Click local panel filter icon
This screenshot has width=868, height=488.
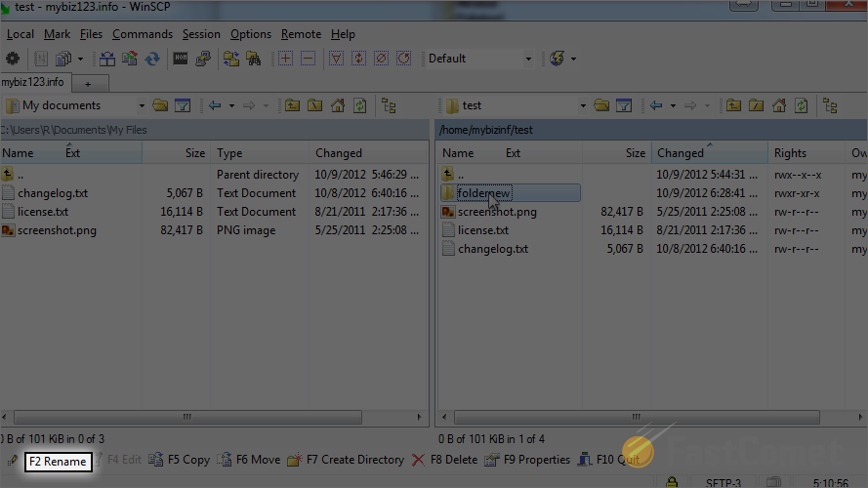tap(183, 105)
